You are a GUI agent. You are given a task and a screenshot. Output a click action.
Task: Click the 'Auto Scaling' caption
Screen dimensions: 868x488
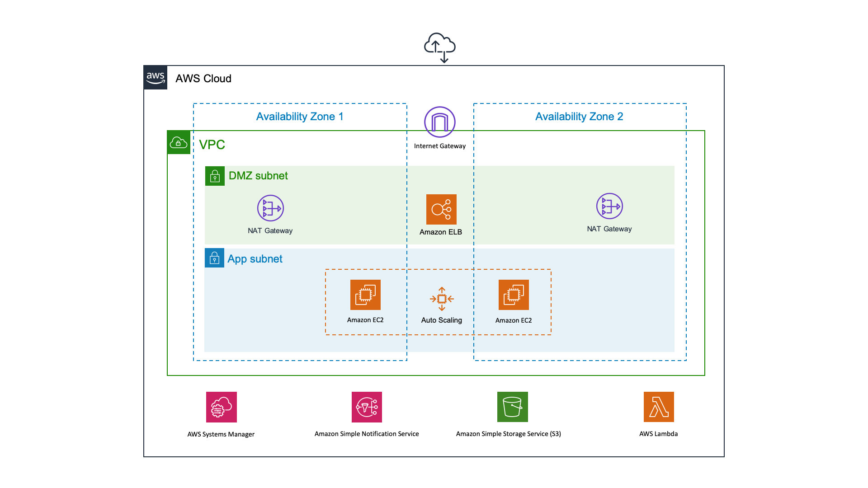pos(442,320)
